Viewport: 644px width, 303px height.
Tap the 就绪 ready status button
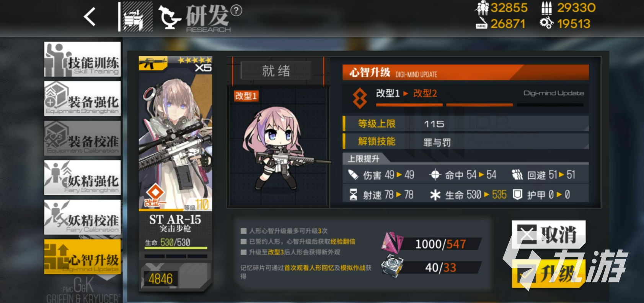coord(276,71)
